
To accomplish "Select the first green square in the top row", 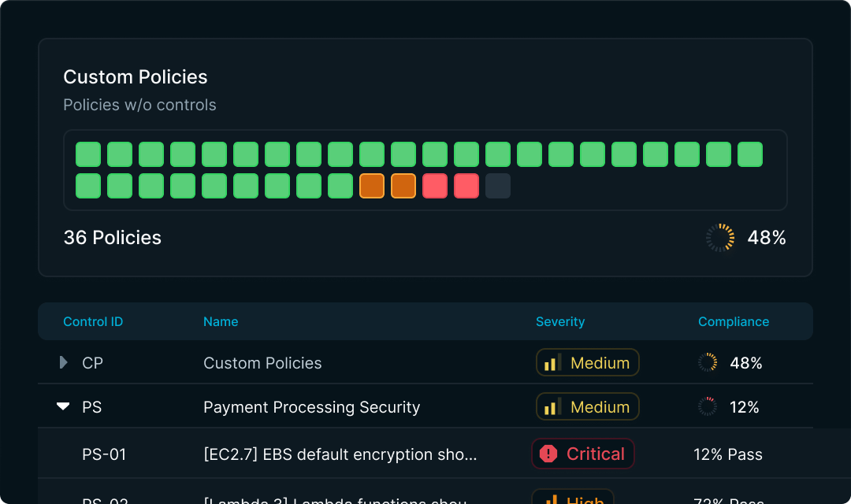I will click(x=88, y=154).
